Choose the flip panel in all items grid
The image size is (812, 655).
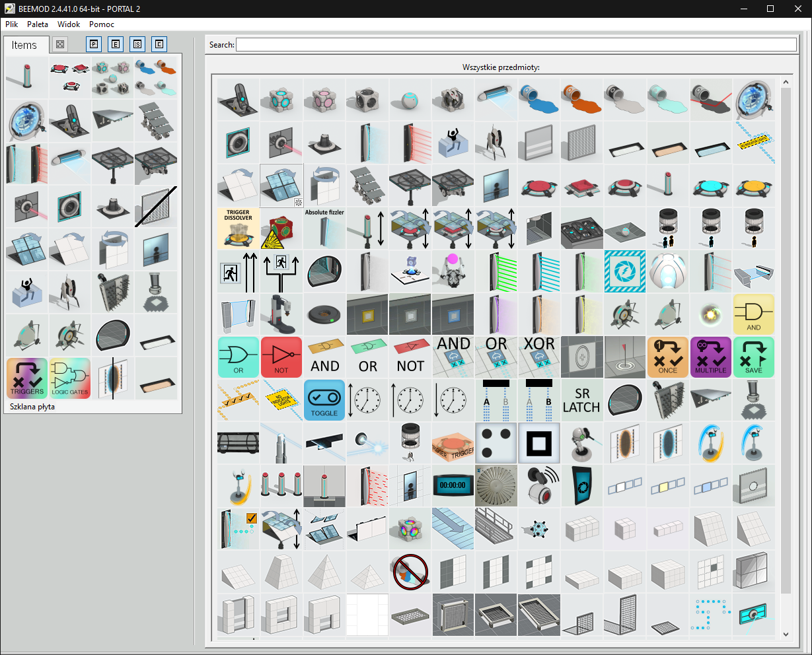324,186
